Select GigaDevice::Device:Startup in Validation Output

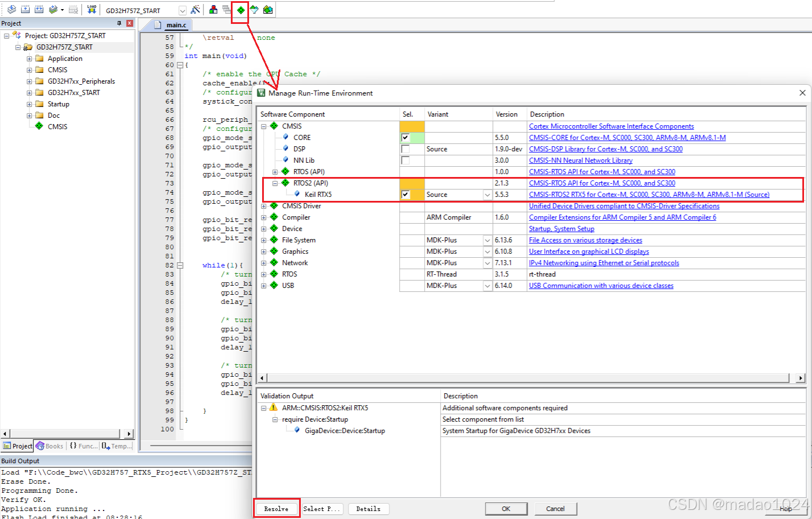click(345, 431)
